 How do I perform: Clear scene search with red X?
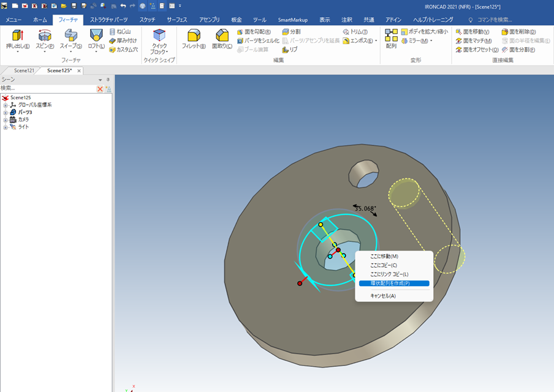tap(100, 89)
